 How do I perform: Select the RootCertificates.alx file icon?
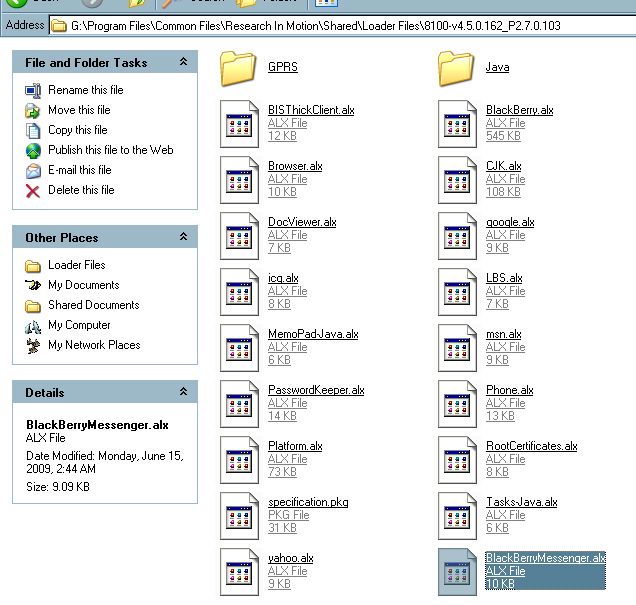tap(458, 459)
